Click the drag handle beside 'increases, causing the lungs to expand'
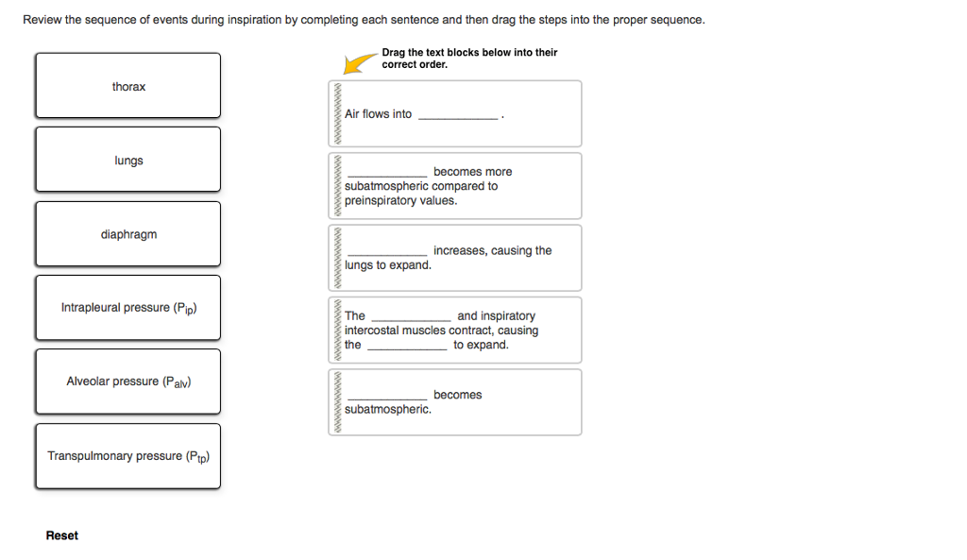This screenshot has height=560, width=967. [338, 257]
